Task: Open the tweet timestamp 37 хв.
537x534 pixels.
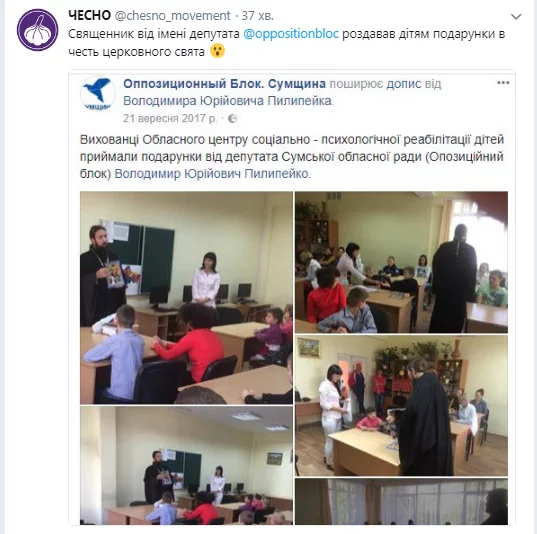Action: tap(258, 16)
